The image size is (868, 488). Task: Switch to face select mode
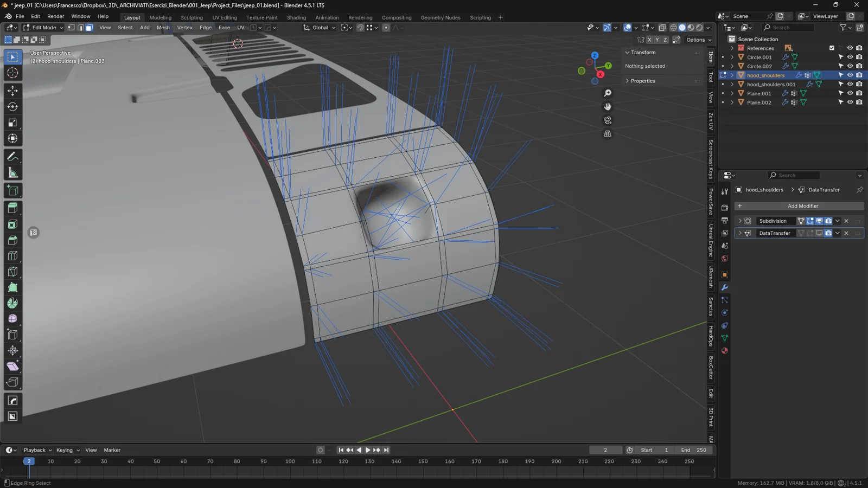89,28
